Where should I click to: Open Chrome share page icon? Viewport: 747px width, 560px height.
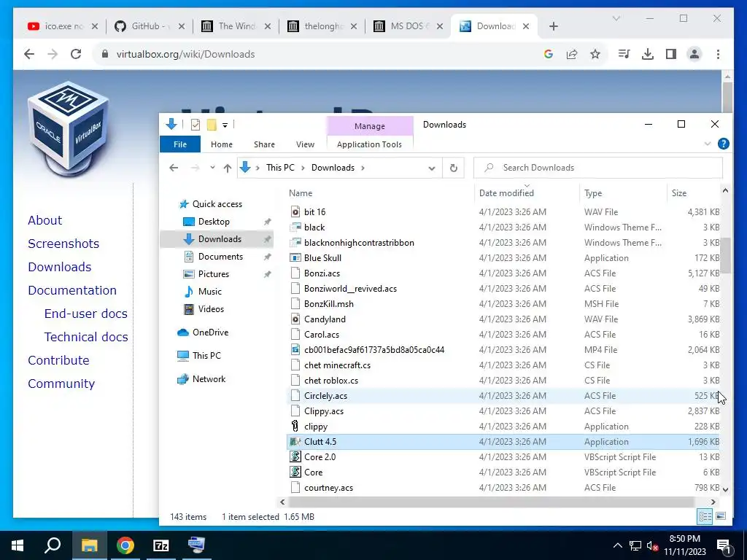click(572, 54)
